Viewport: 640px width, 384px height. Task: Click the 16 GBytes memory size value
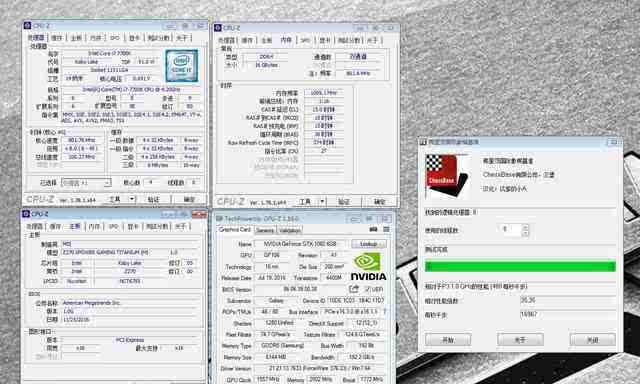click(266, 65)
